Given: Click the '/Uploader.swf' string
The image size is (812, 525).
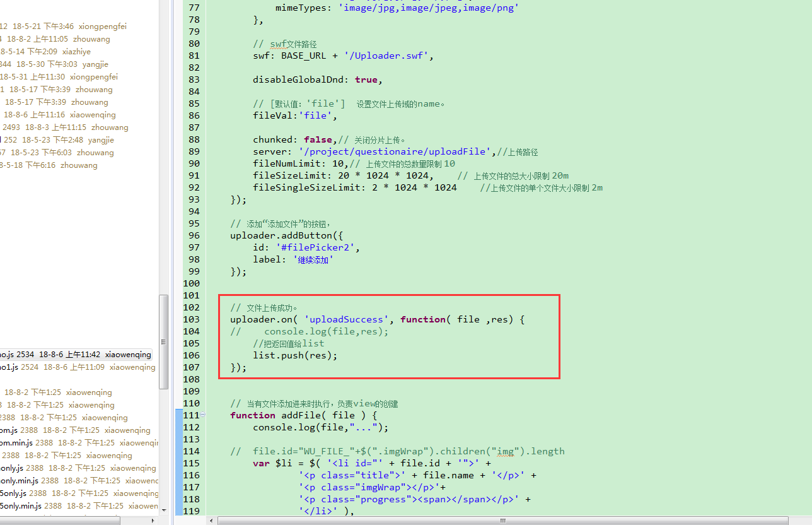Looking at the screenshot, I should coord(387,56).
